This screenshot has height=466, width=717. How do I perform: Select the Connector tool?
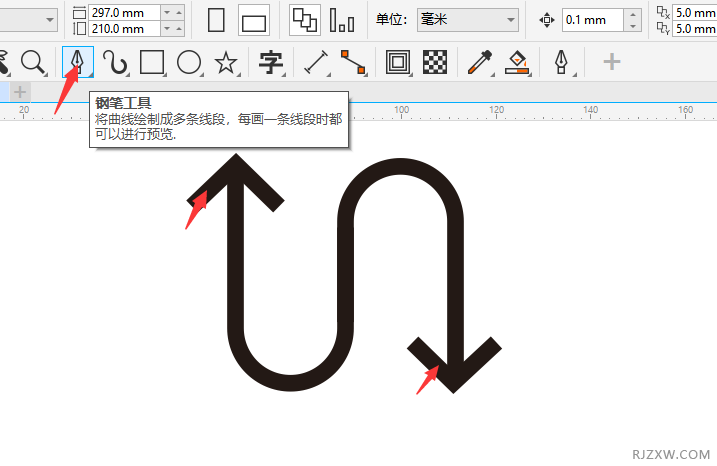(x=353, y=62)
